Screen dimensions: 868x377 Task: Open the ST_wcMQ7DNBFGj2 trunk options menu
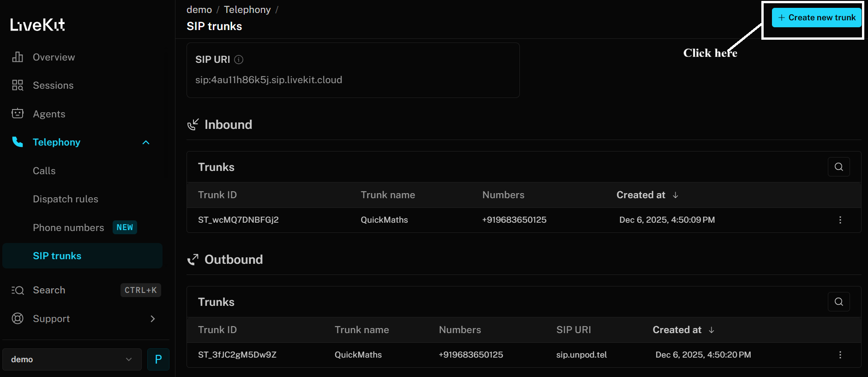(840, 220)
